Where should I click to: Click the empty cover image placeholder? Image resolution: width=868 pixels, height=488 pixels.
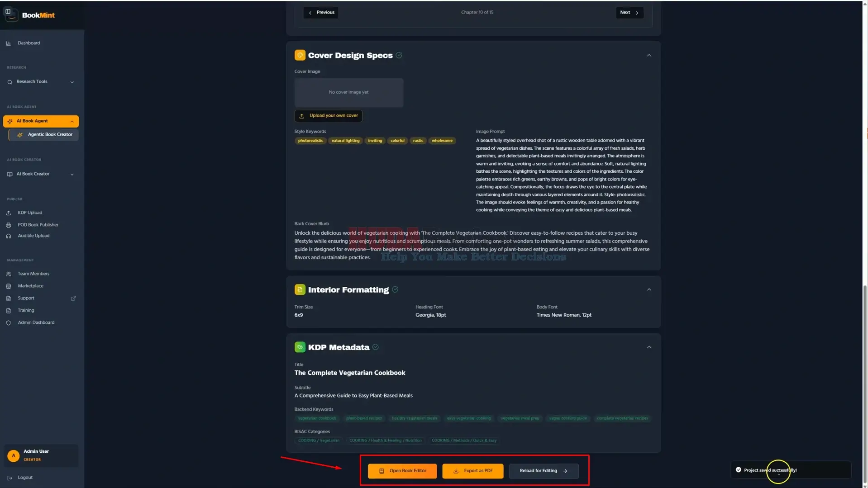tap(348, 92)
